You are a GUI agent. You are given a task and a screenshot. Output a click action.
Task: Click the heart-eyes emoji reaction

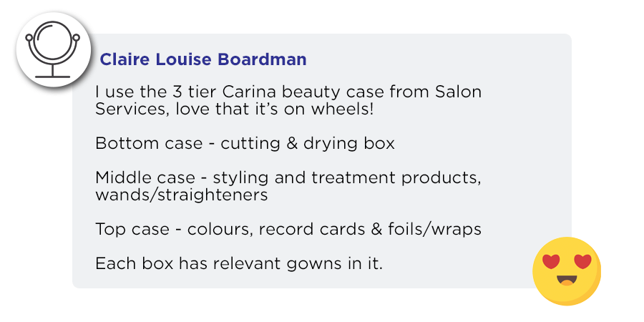[567, 271]
